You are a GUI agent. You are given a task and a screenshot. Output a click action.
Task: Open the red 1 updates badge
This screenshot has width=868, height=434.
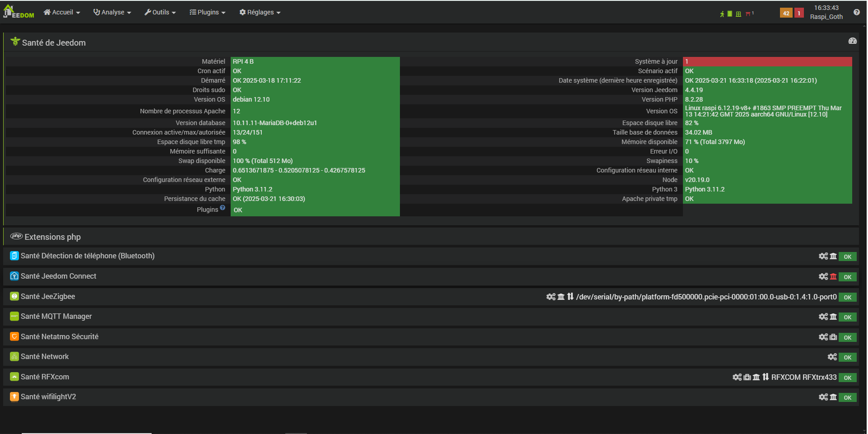[x=799, y=13]
